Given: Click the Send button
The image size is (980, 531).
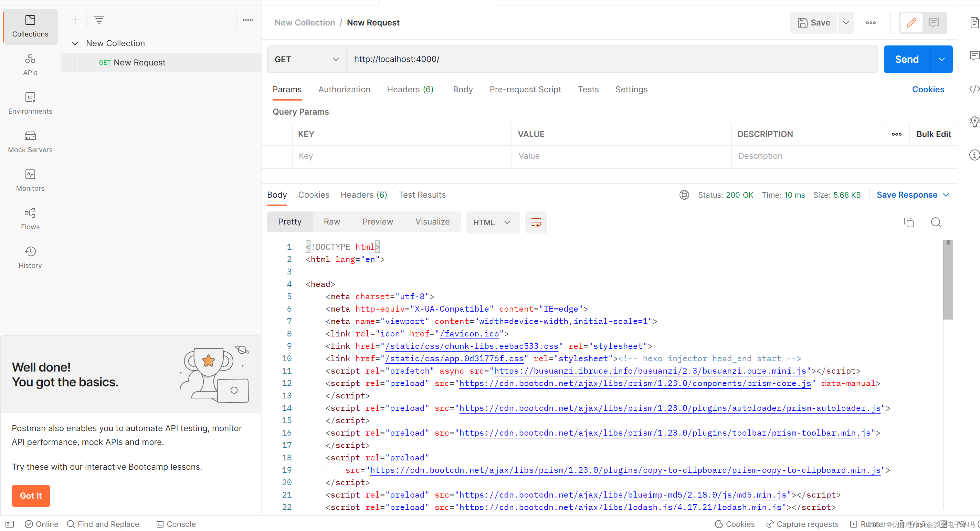Looking at the screenshot, I should 907,59.
